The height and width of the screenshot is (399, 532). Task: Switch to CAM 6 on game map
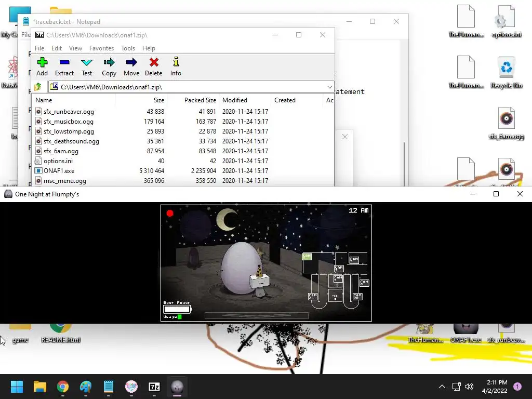[x=364, y=282]
